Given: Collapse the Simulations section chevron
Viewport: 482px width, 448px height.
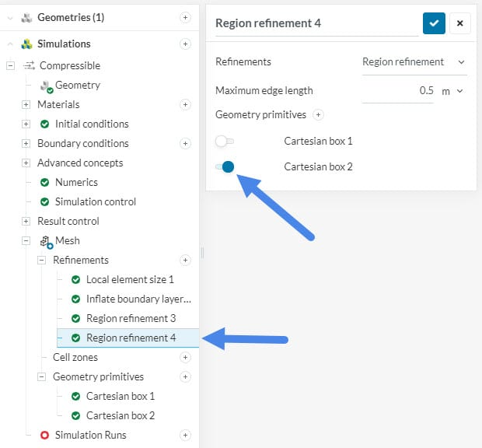Looking at the screenshot, I should (x=10, y=44).
